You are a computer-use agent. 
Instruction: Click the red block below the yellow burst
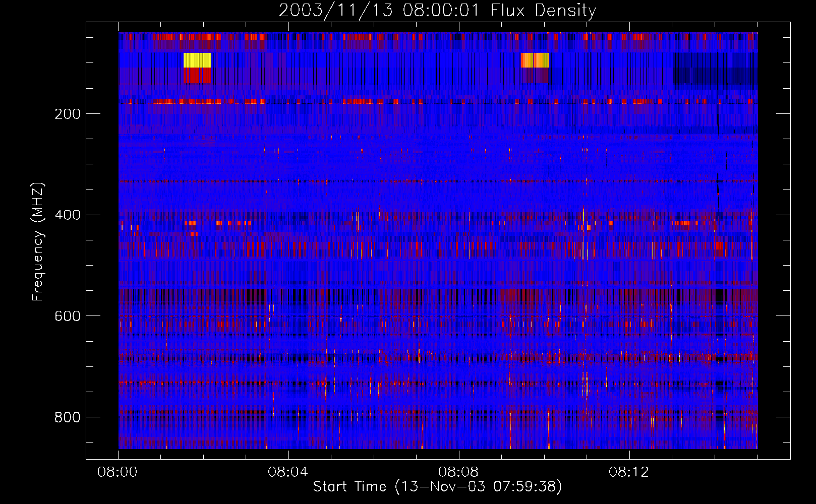tap(197, 76)
